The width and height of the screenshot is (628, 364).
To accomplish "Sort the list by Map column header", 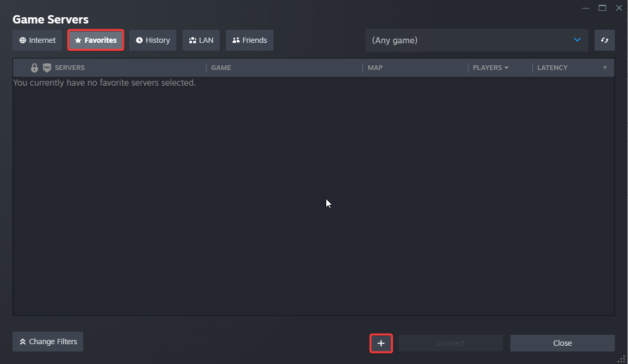I will point(375,68).
